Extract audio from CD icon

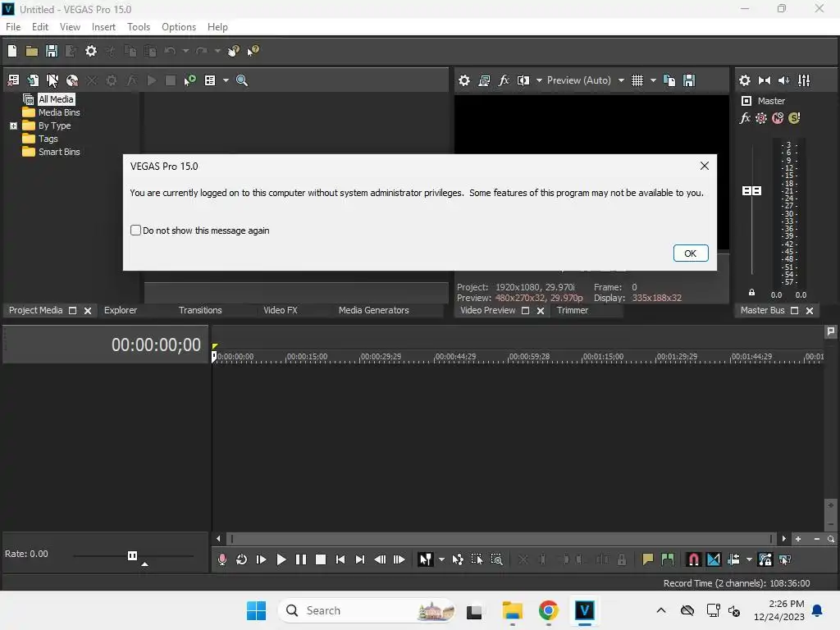point(72,80)
